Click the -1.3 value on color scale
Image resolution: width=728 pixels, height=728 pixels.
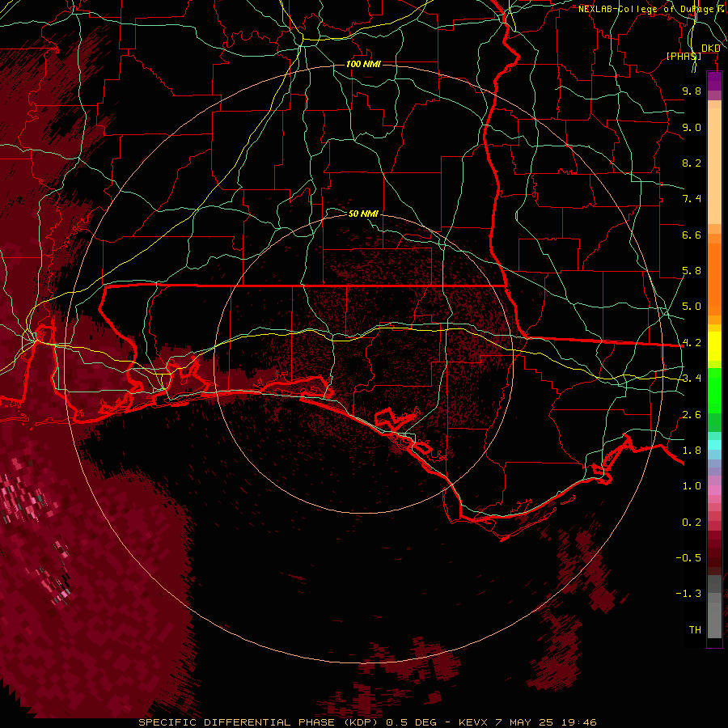coord(688,594)
